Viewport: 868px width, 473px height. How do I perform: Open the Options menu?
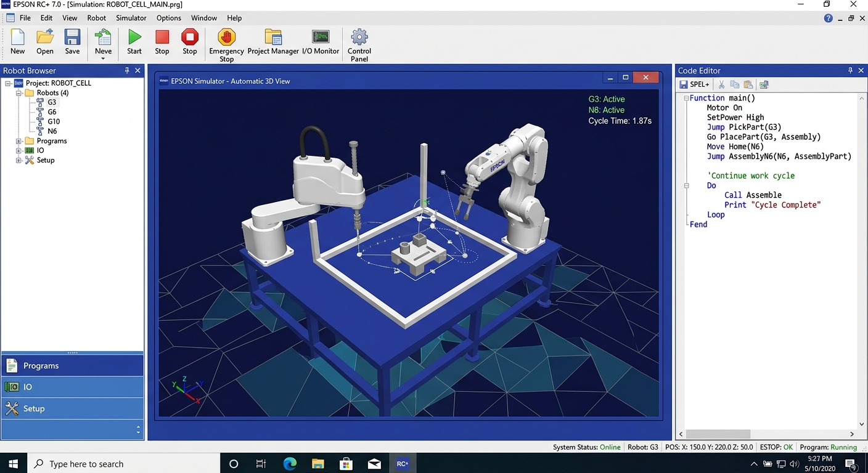pyautogui.click(x=169, y=18)
